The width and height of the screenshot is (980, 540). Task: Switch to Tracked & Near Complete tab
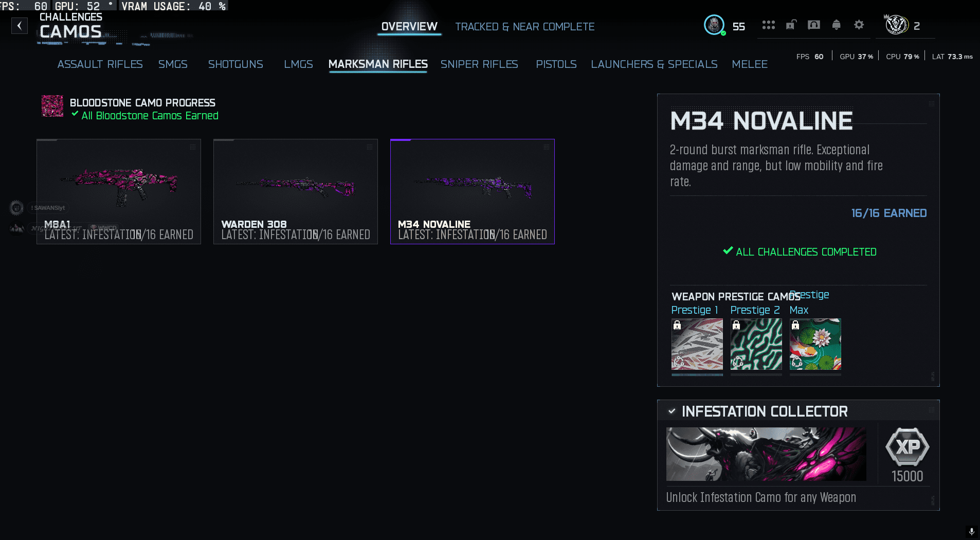[x=524, y=27]
